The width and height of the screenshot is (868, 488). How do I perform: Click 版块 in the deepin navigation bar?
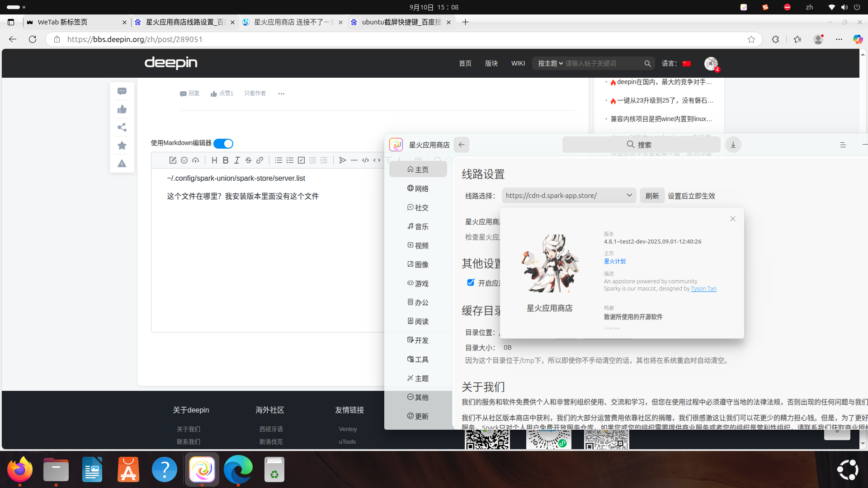pyautogui.click(x=491, y=63)
